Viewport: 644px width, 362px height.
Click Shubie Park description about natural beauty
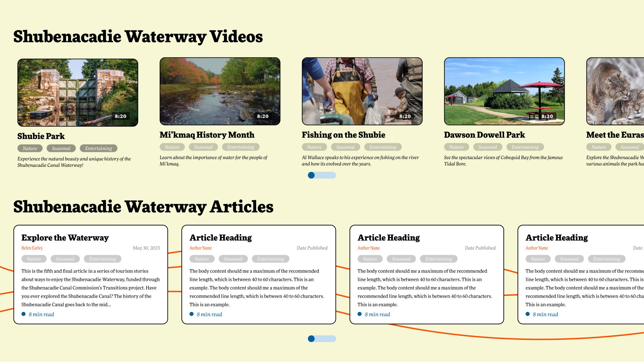tap(74, 162)
